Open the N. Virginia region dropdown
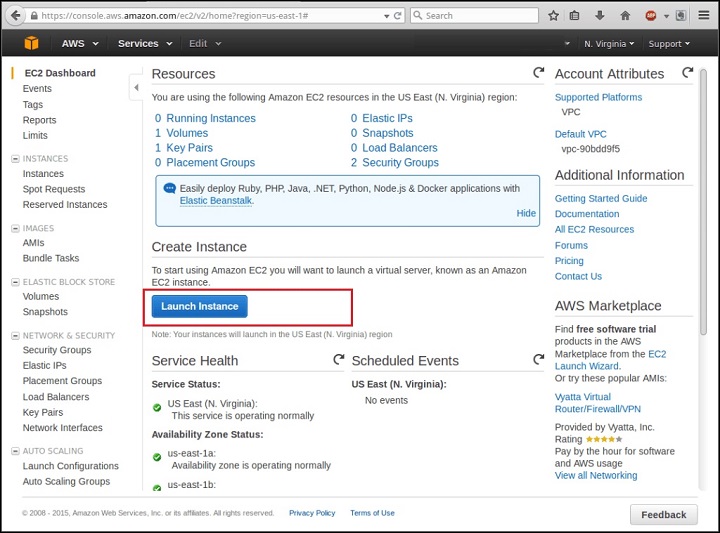The height and width of the screenshot is (533, 720). [609, 44]
